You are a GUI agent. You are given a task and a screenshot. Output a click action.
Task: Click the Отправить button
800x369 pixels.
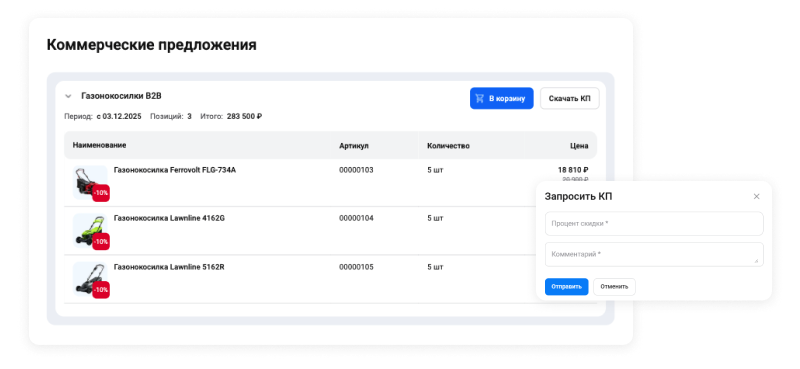[566, 287]
